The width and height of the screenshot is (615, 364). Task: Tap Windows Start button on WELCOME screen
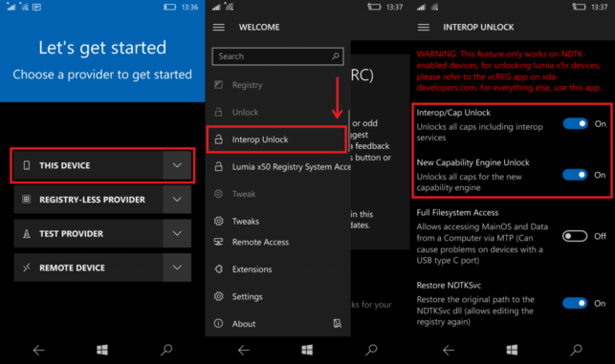(307, 350)
